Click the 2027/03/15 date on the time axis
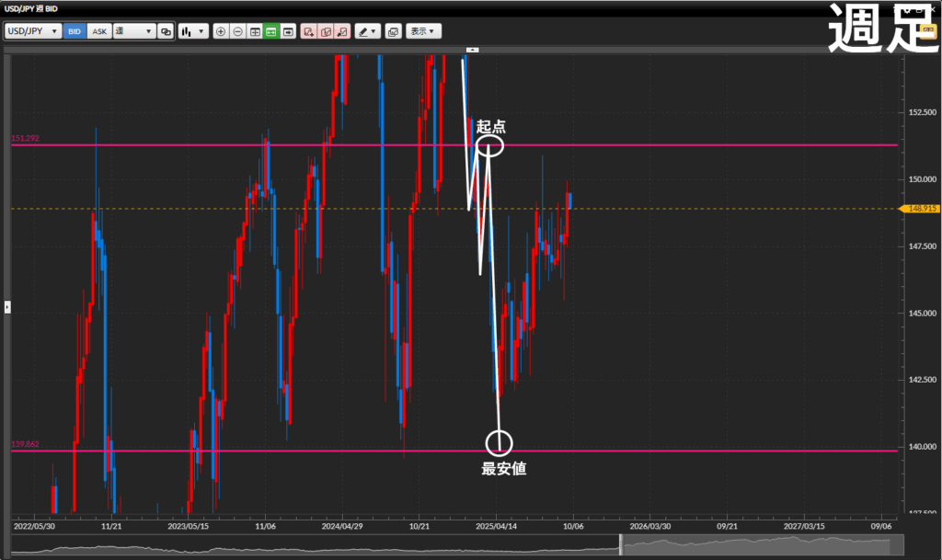The image size is (942, 560). [x=804, y=526]
